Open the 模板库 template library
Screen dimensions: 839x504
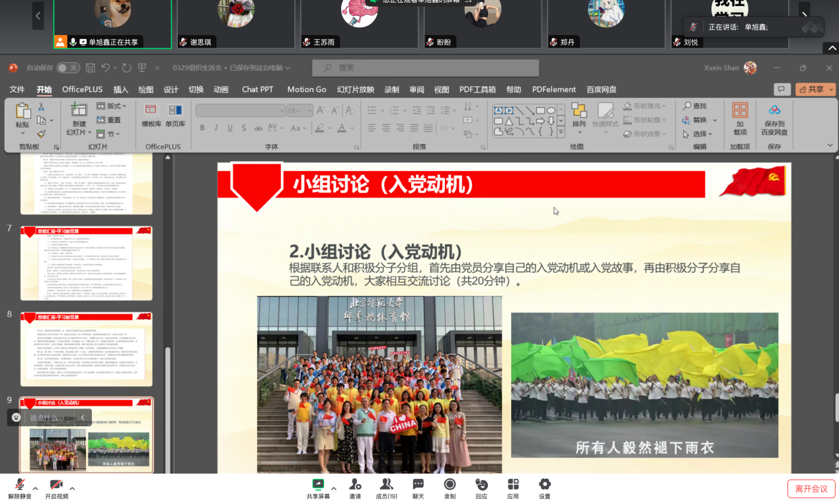pyautogui.click(x=151, y=115)
